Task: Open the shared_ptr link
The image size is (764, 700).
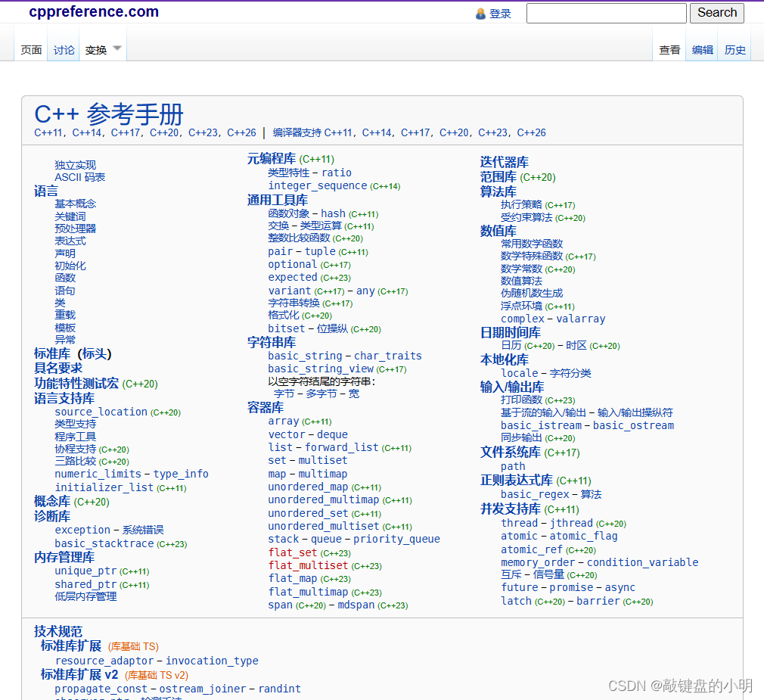Action: 85,584
